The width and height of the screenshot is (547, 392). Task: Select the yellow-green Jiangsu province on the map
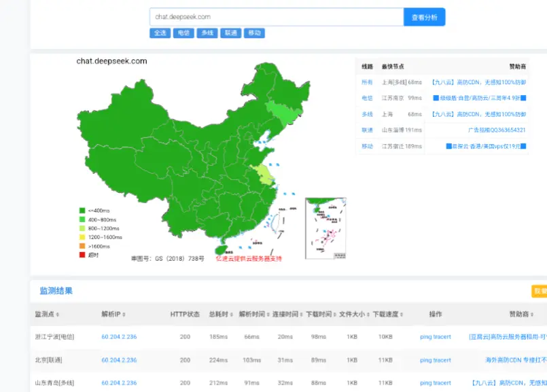264,175
